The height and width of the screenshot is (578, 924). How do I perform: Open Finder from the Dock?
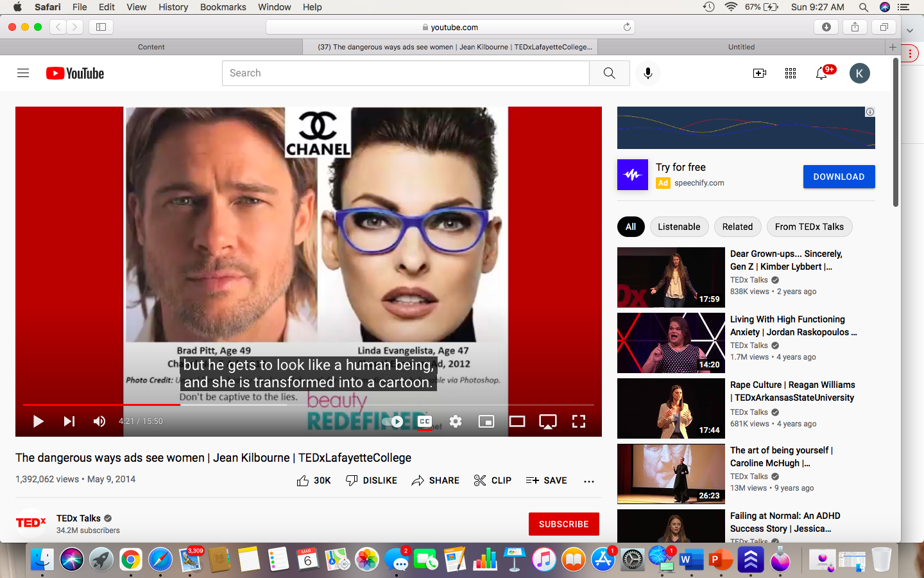point(42,559)
